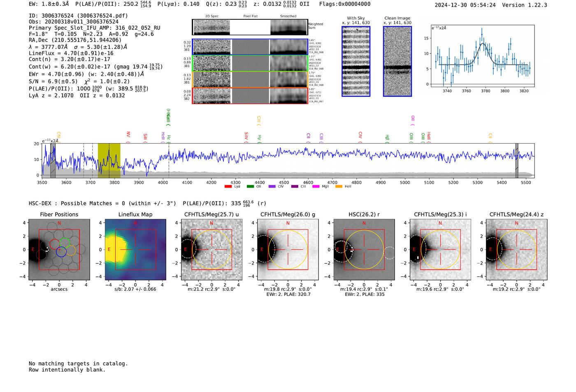Click the yellow highlighted emission region in spectrum

point(109,160)
